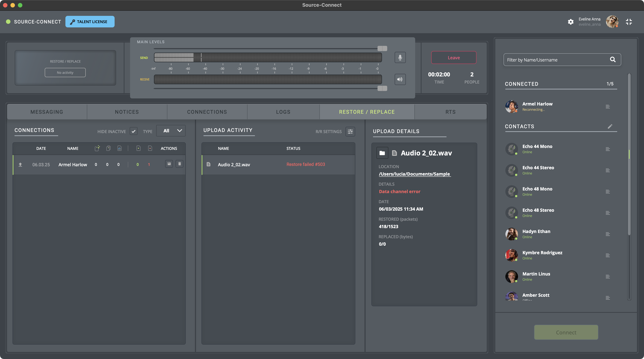This screenshot has height=359, width=644.
Task: Open Hadyn Ethan contact options menu
Action: pyautogui.click(x=608, y=234)
